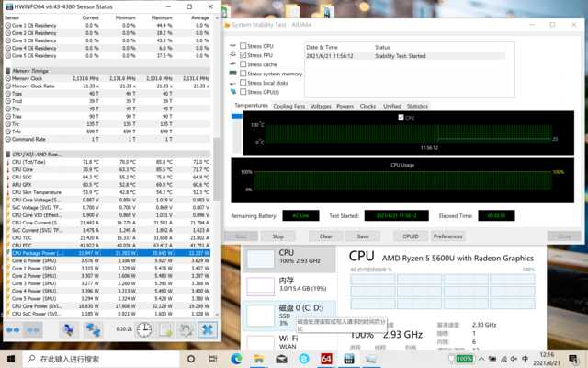The width and height of the screenshot is (588, 368).
Task: Click the rightmost pinned Task Manager taskbar icon
Action: click(x=371, y=359)
